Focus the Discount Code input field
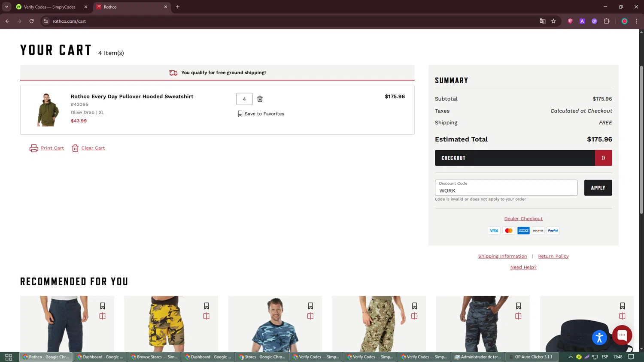The width and height of the screenshot is (644, 362). click(x=506, y=188)
